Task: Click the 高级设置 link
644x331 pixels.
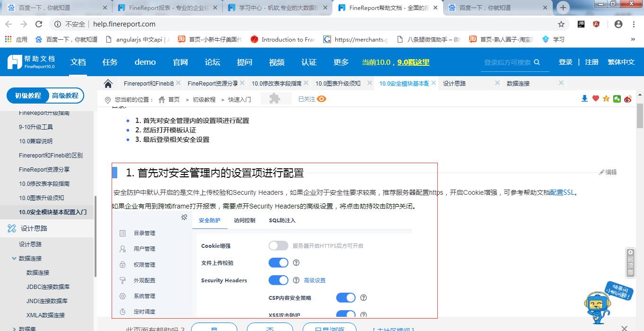Action: click(x=314, y=280)
